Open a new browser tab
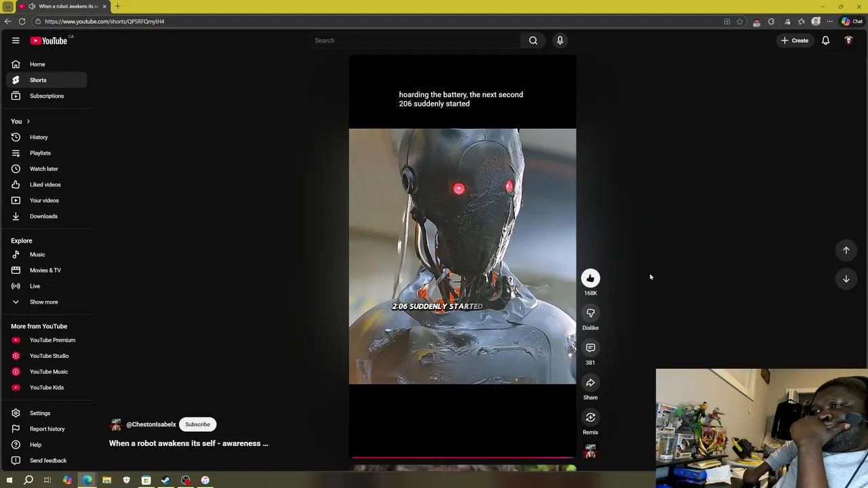The width and height of the screenshot is (868, 488). [117, 6]
